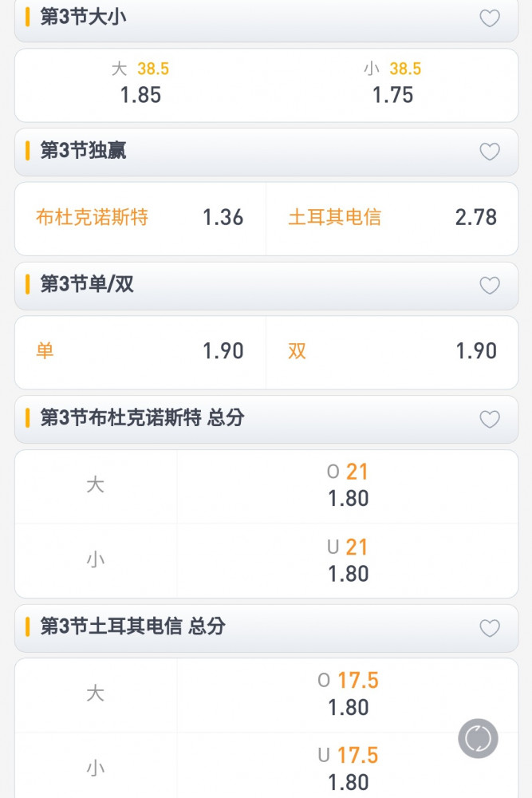
Task: Select 小 38.5 odds 1.75
Action: 392,85
